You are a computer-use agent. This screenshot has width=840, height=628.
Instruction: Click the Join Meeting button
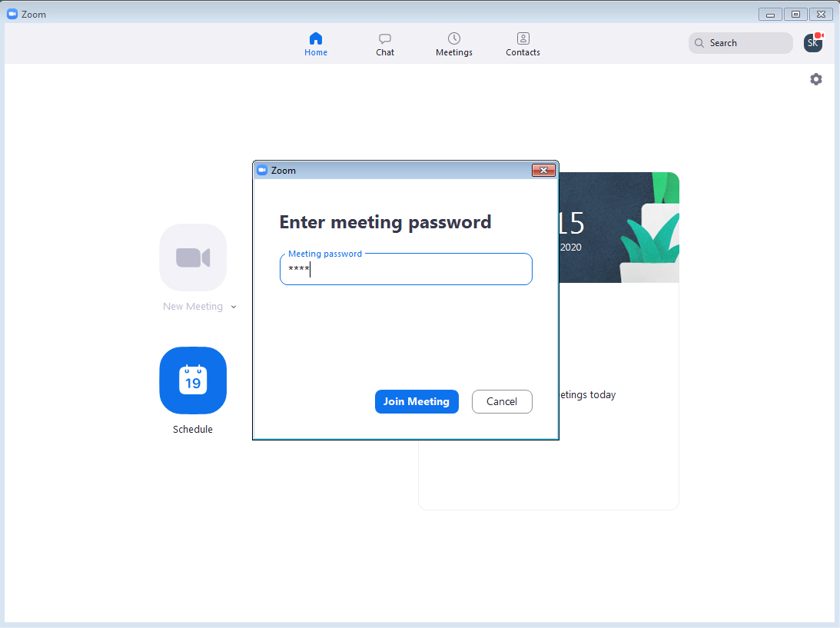417,401
